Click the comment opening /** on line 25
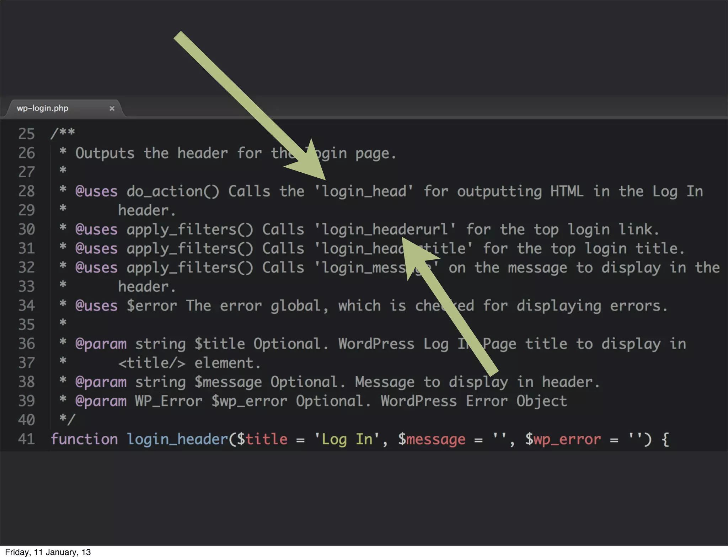Image resolution: width=728 pixels, height=560 pixels. (63, 133)
